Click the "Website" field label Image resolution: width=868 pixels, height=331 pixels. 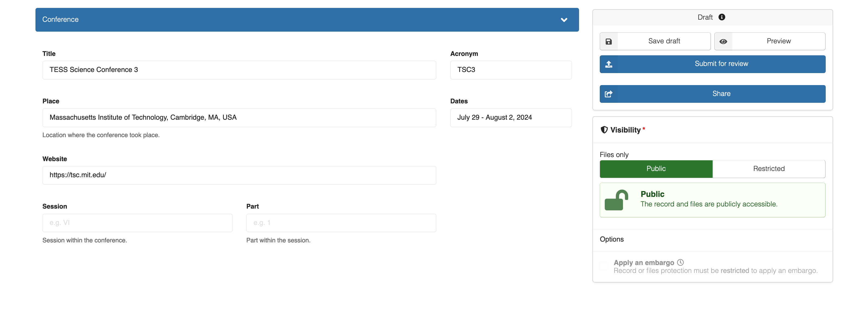coord(55,159)
